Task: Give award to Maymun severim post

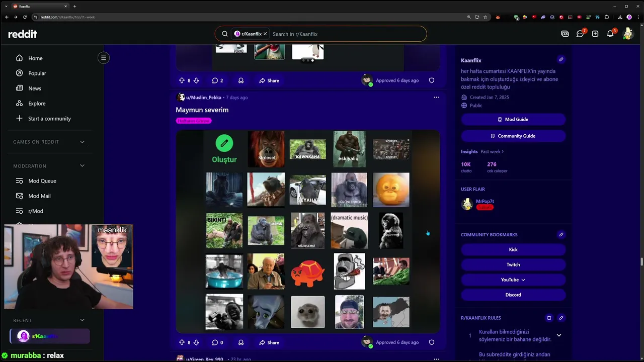Action: coord(241,342)
